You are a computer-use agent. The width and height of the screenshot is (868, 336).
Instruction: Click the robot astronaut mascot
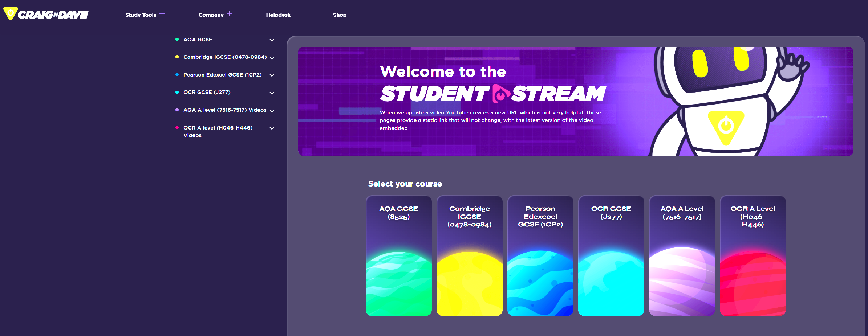point(726,102)
